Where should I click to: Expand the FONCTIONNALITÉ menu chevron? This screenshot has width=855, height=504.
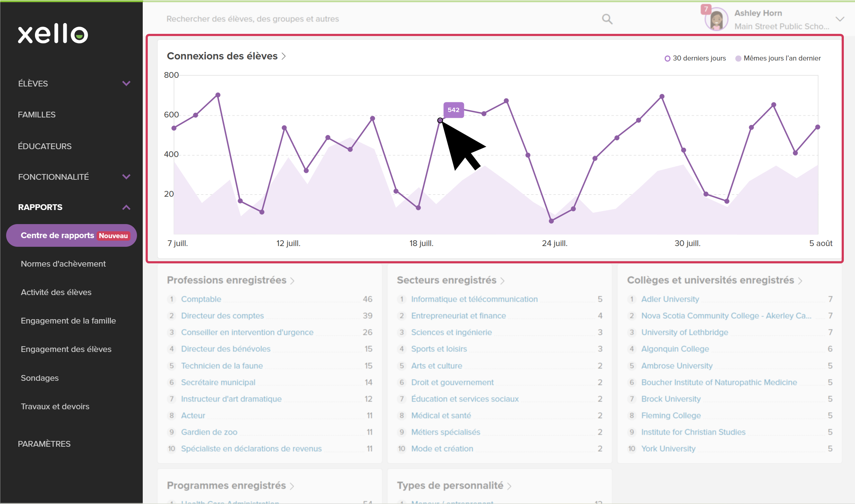[126, 177]
